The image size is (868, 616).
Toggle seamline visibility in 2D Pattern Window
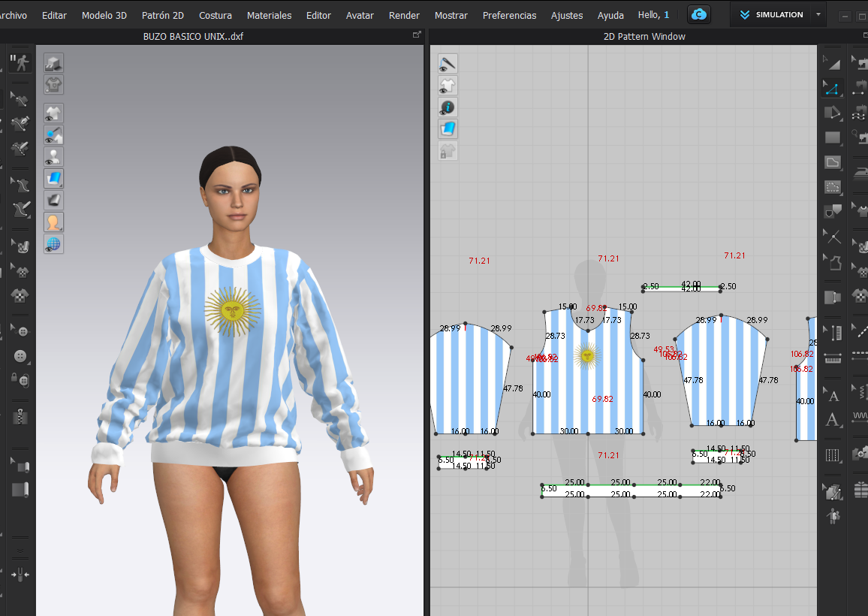[x=448, y=64]
